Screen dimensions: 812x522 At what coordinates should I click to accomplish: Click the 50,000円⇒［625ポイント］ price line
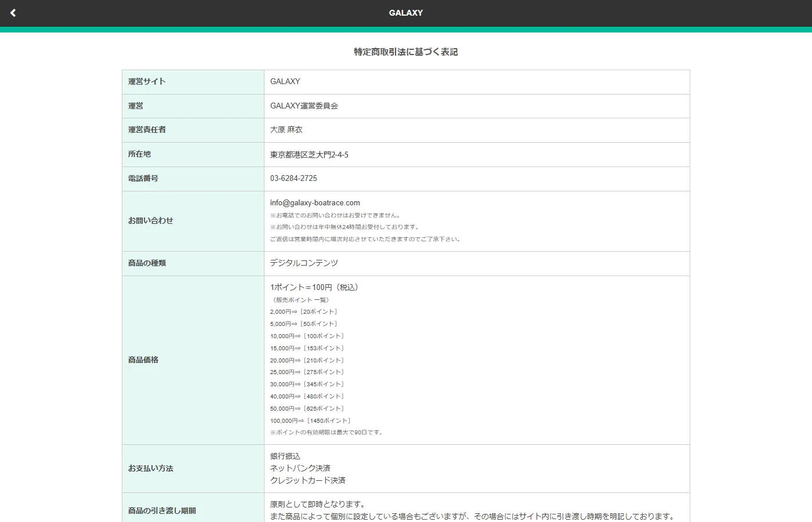307,409
